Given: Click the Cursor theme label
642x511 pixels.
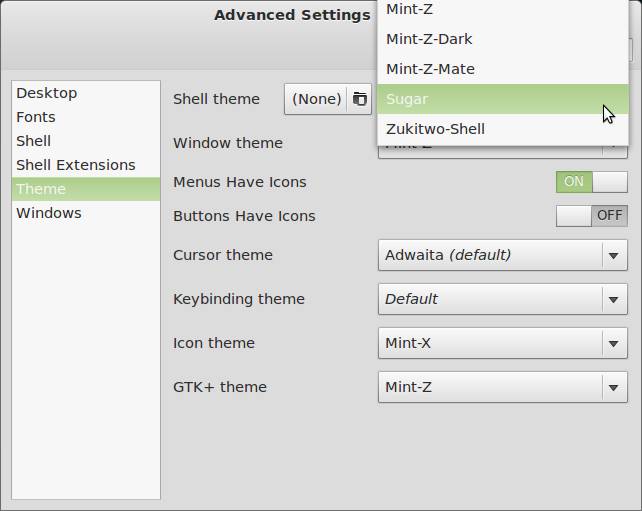Looking at the screenshot, I should 223,255.
